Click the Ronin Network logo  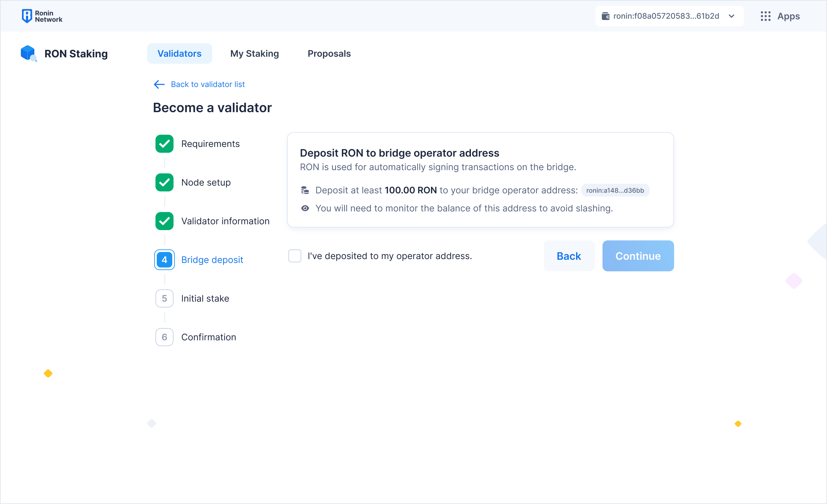click(42, 16)
